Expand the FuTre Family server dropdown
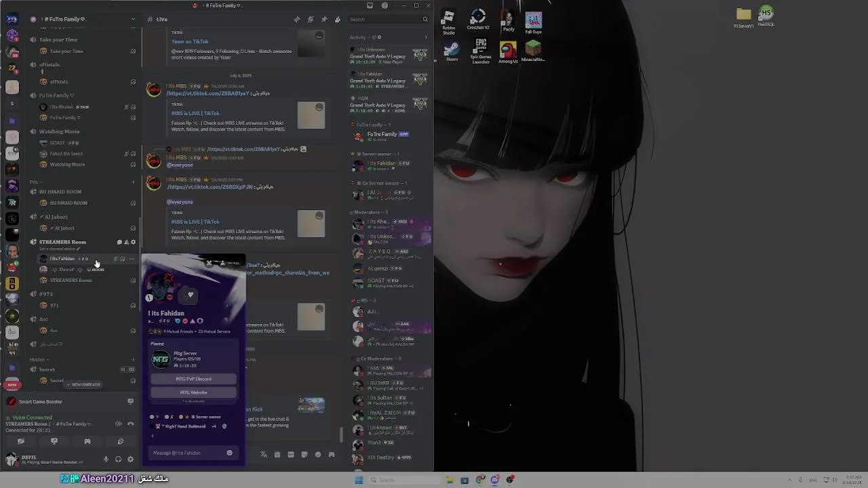Viewport: 868px width, 488px height. click(x=133, y=19)
